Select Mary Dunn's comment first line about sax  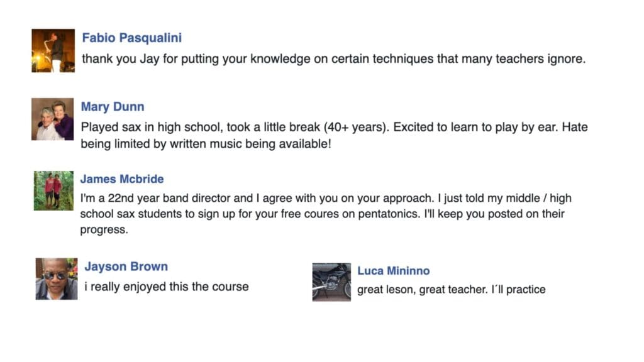[x=335, y=127]
